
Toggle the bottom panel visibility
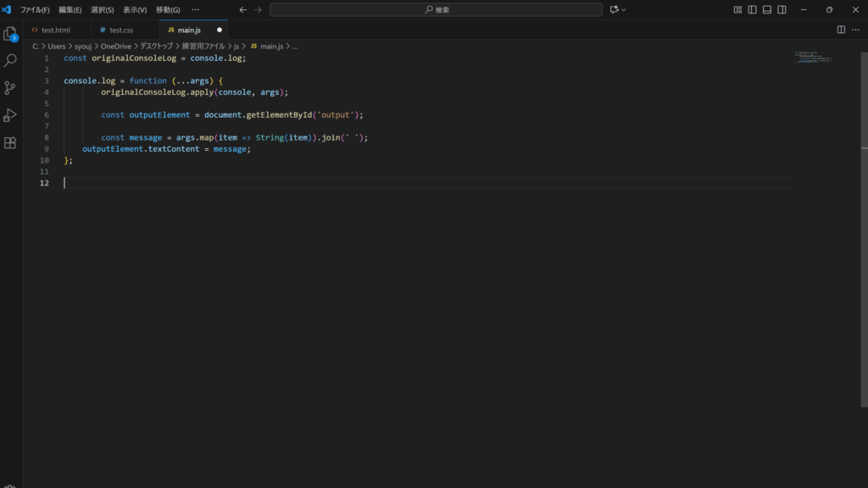coord(766,9)
